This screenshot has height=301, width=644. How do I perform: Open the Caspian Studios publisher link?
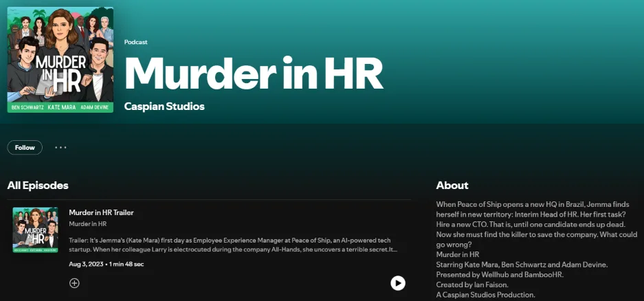click(x=164, y=107)
